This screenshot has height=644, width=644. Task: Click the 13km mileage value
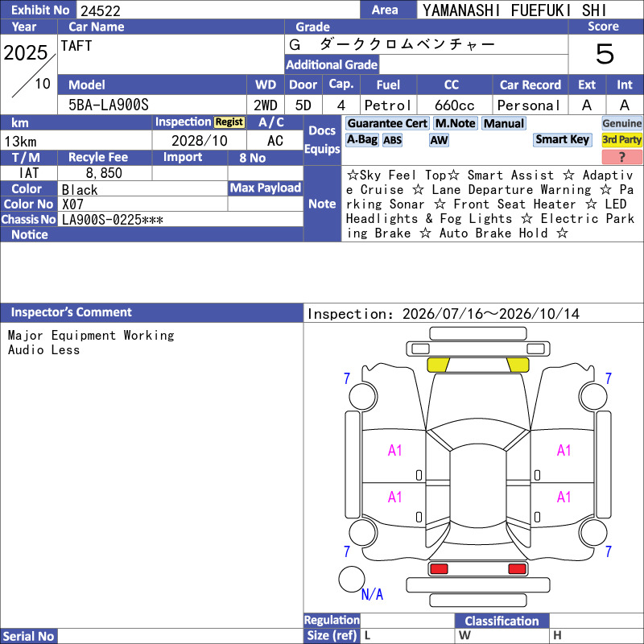[21, 142]
